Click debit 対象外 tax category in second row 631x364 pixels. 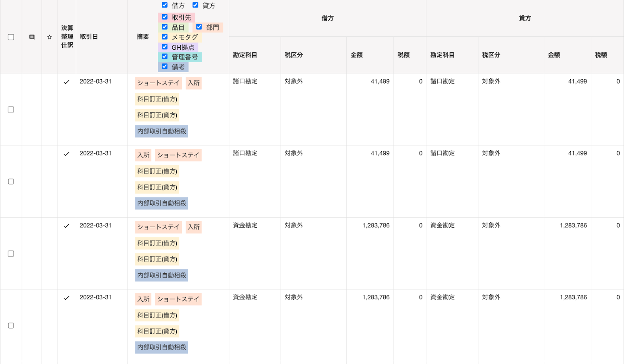[294, 153]
